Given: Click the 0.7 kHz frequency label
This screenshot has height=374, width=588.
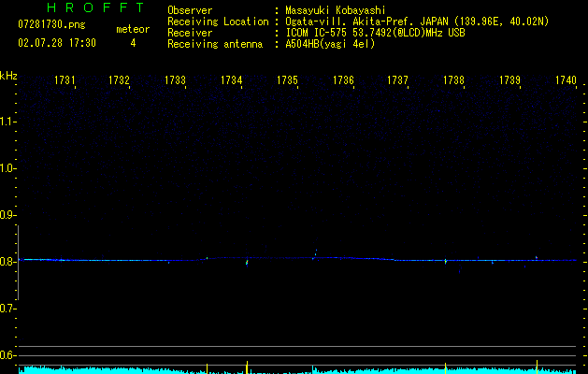Looking at the screenshot, I should pyautogui.click(x=7, y=309).
